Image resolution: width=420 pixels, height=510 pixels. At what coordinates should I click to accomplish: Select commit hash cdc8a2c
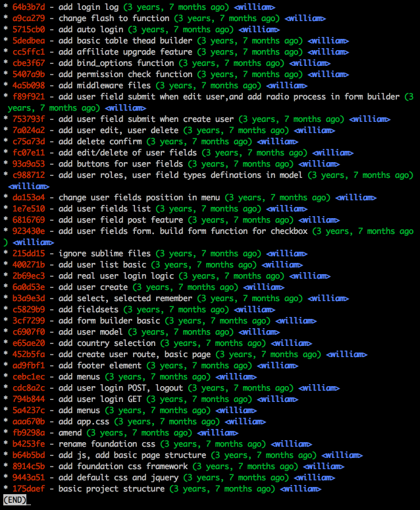28,387
